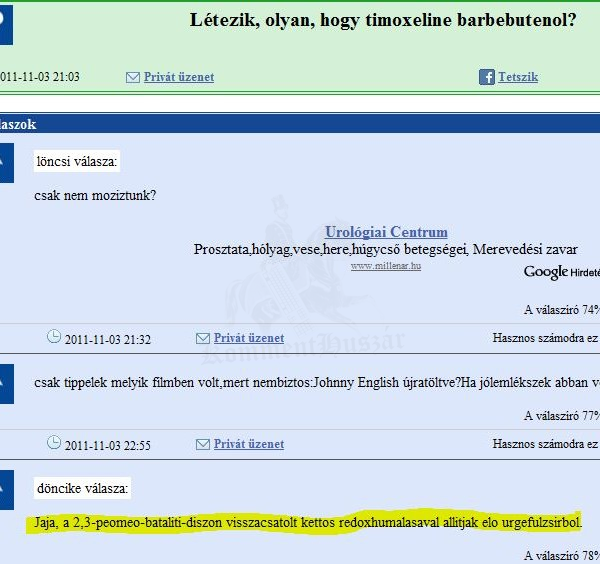Click A válaszíró 77% text
This screenshot has width=600, height=564.
(562, 416)
